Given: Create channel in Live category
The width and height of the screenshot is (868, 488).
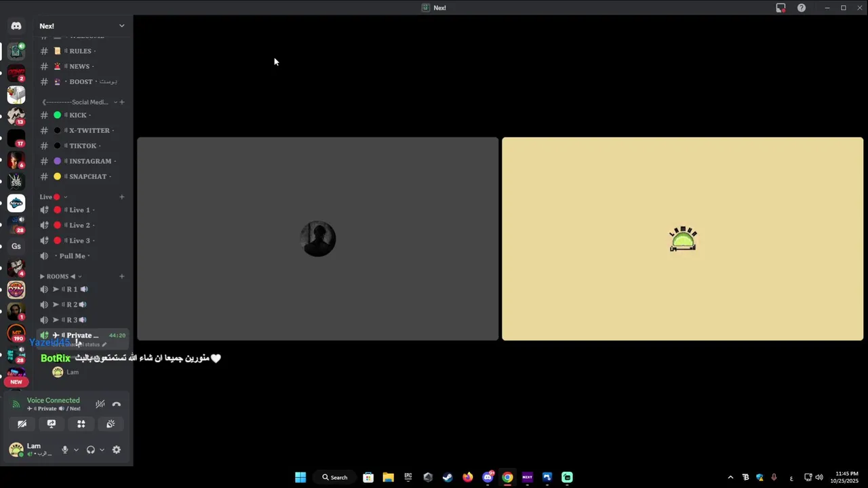Looking at the screenshot, I should click(x=122, y=197).
